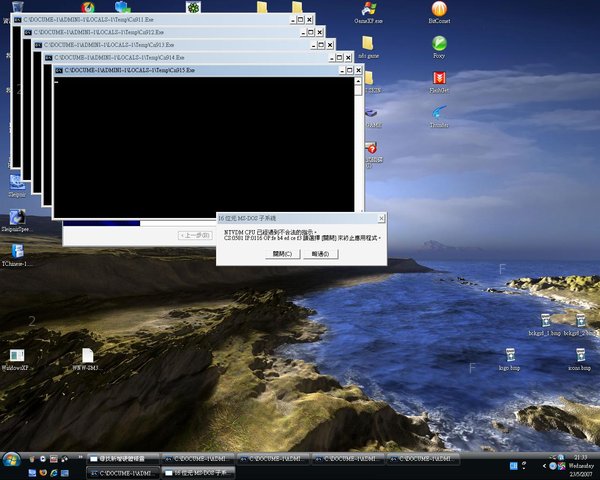Launch Firefox from quick launch bar
This screenshot has height=480, width=600.
[43, 473]
